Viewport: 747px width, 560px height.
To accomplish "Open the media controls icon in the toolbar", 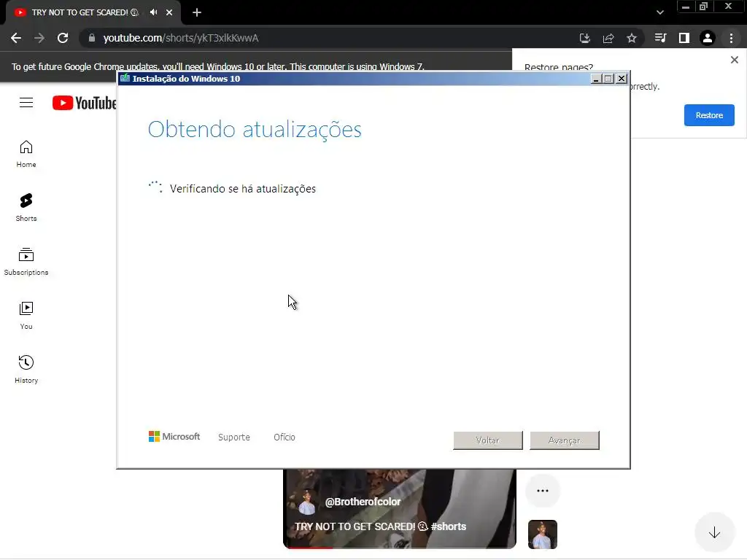I will point(660,38).
